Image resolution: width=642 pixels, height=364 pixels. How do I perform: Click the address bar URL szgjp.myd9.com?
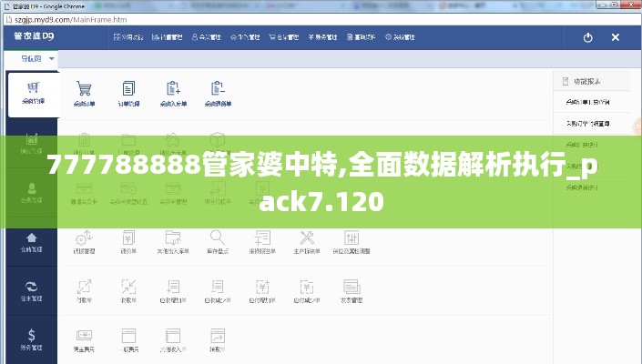pyautogui.click(x=71, y=20)
